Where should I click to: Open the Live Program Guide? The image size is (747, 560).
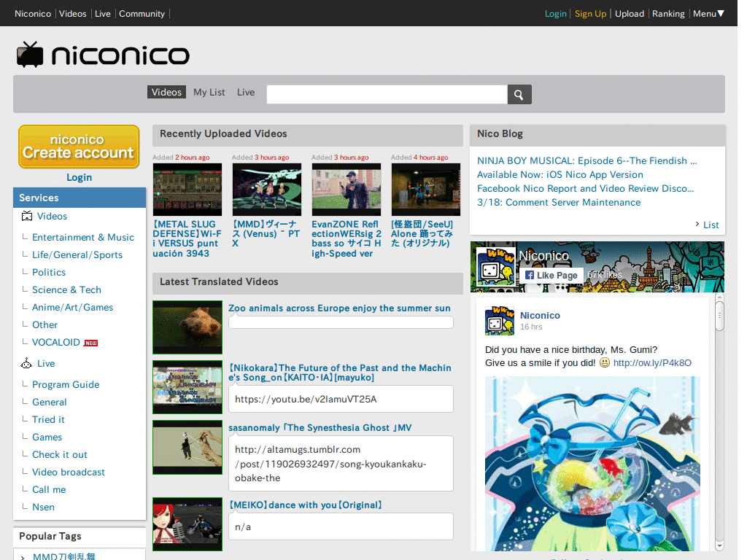pyautogui.click(x=66, y=384)
